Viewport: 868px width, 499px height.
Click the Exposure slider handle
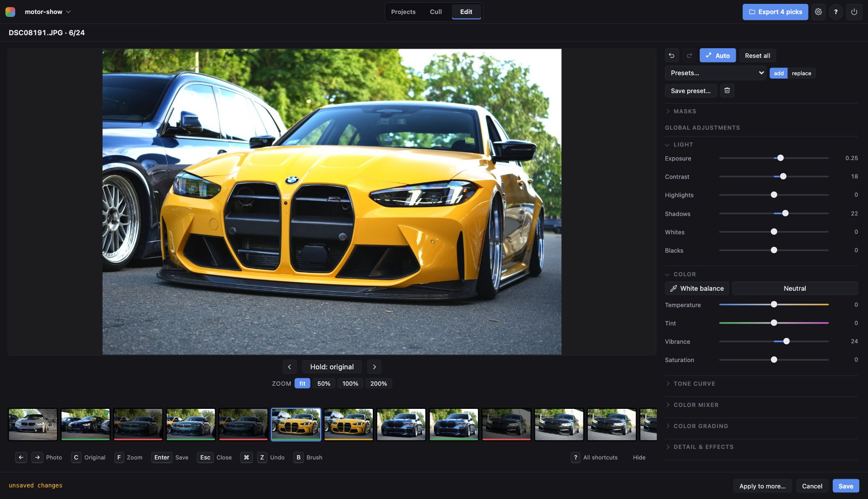click(781, 158)
